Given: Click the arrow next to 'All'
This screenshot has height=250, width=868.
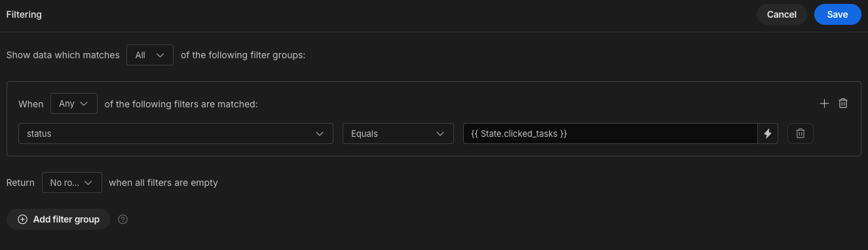Looking at the screenshot, I should (x=160, y=55).
